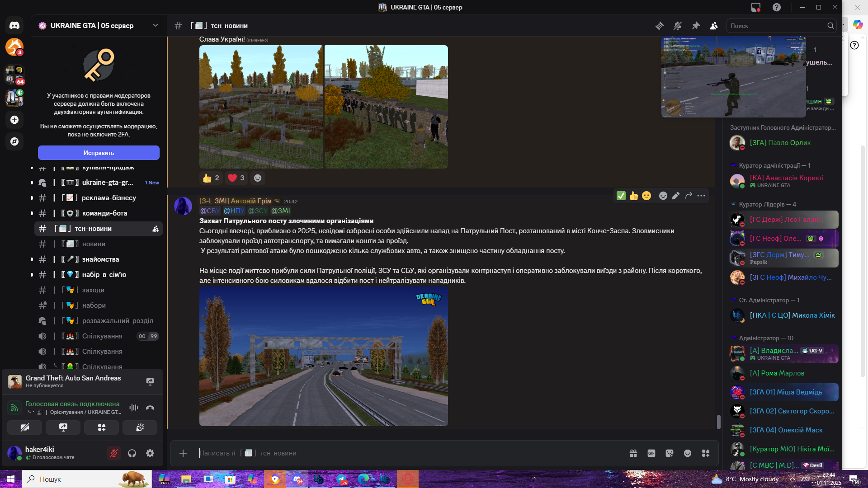Viewport: 868px width, 488px height.
Task: React with the green check mark emoji
Action: 621,196
